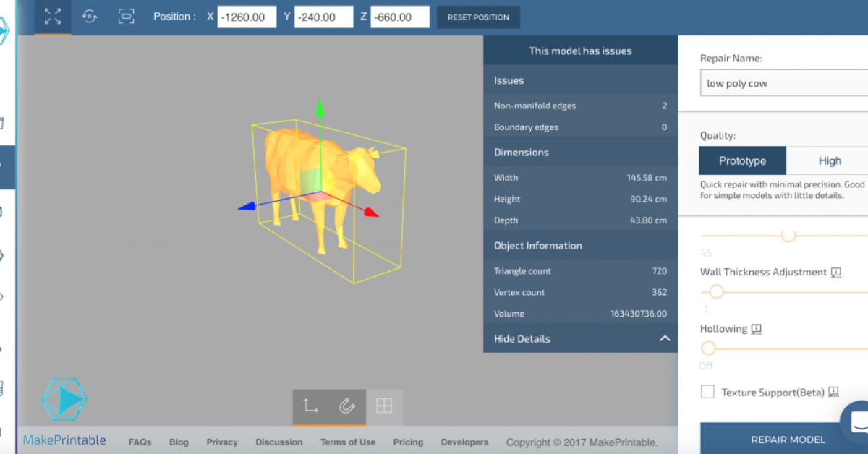
Task: Open Wall Thickness Adjustment info icon
Action: 836,273
